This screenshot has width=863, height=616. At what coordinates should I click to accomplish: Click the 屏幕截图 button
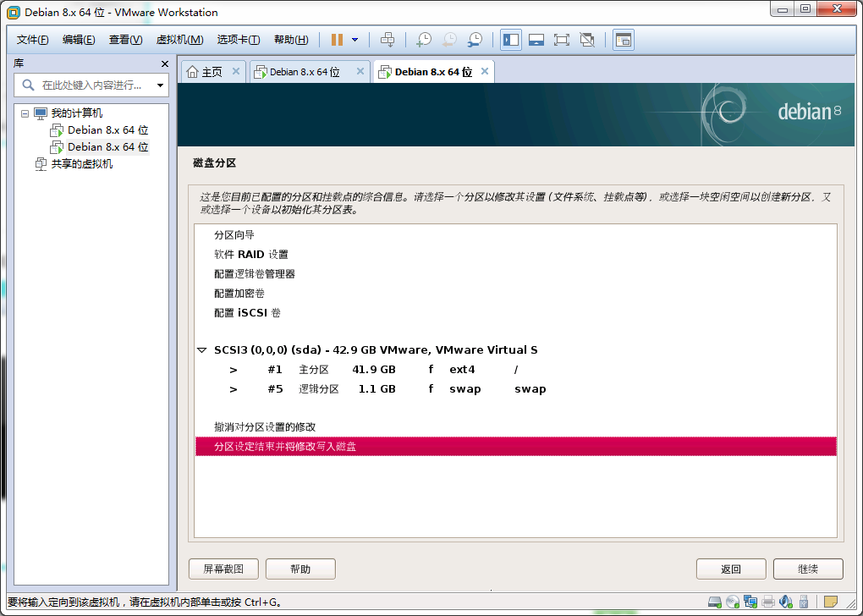coord(223,569)
